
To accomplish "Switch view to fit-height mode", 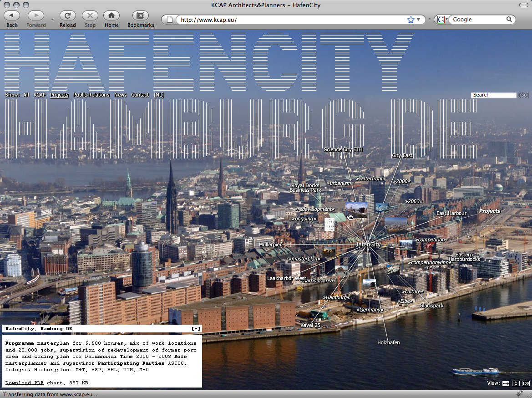I will coord(516,383).
